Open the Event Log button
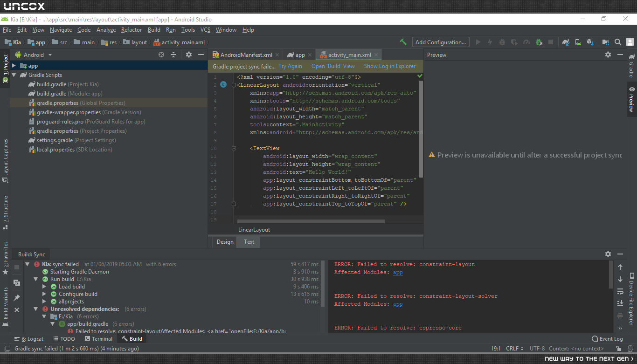 607,339
